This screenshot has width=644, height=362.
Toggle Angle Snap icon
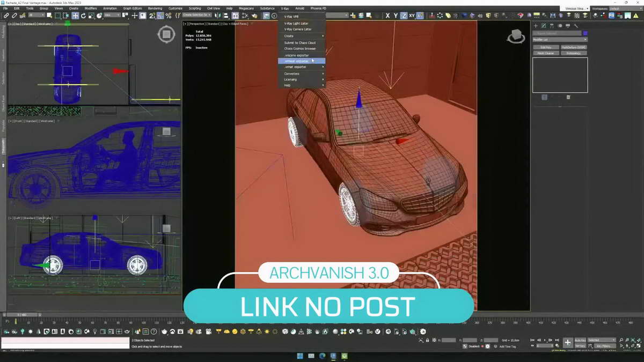coord(160,16)
